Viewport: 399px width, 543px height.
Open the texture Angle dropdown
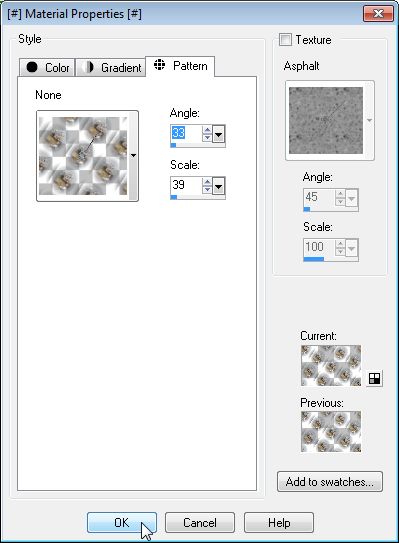pyautogui.click(x=352, y=198)
